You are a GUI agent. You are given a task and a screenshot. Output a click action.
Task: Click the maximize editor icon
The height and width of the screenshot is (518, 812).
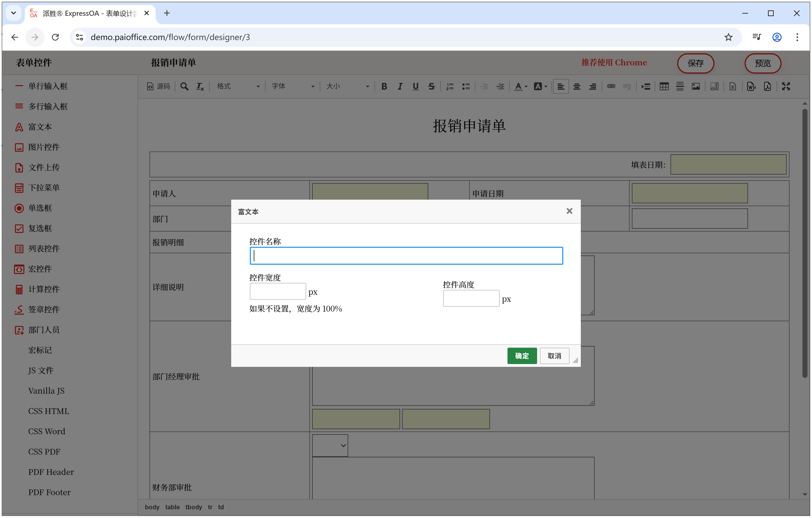coord(786,87)
